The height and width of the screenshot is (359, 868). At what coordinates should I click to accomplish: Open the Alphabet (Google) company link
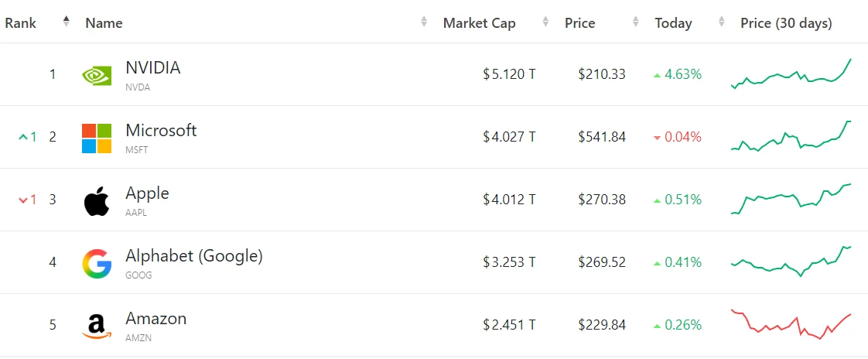tap(193, 256)
